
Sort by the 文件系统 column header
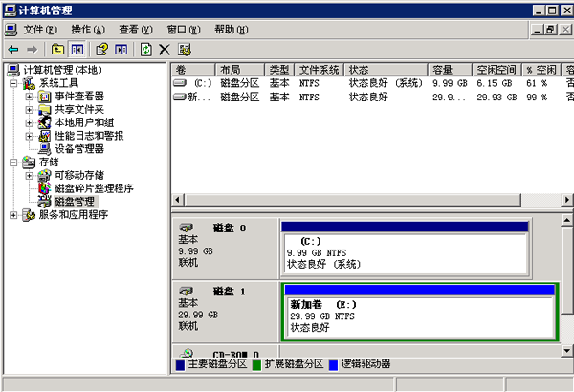[x=319, y=70]
